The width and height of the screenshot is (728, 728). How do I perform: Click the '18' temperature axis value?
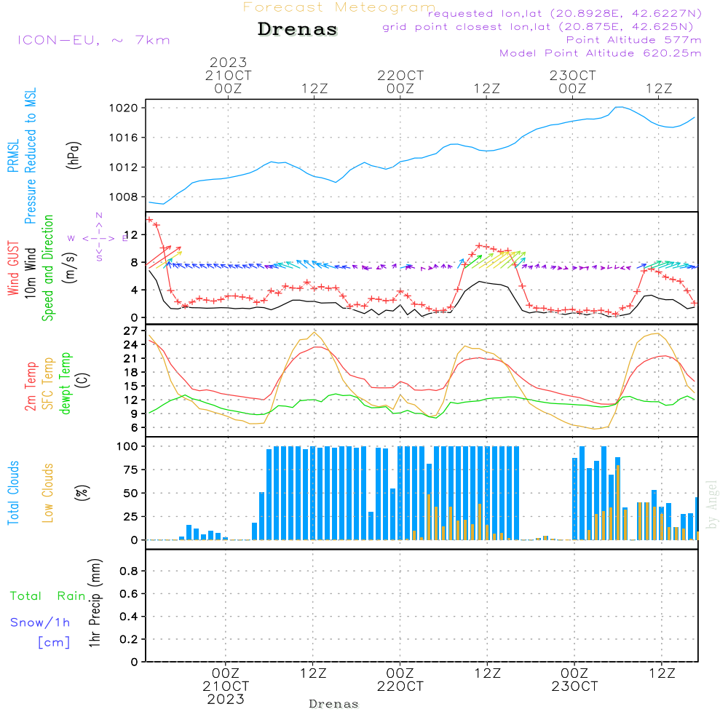point(130,372)
